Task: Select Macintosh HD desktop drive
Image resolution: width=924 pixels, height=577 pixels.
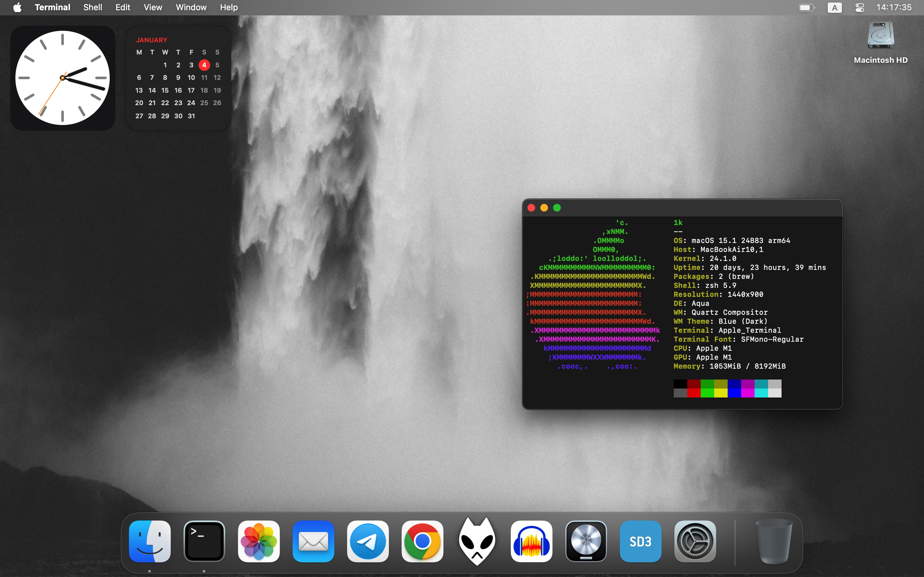Action: coord(880,36)
